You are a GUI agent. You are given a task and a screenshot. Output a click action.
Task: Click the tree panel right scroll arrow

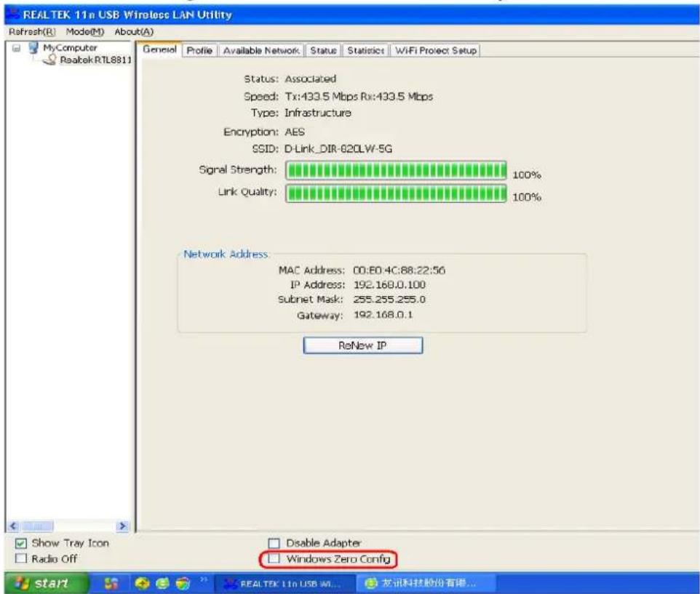(x=122, y=526)
